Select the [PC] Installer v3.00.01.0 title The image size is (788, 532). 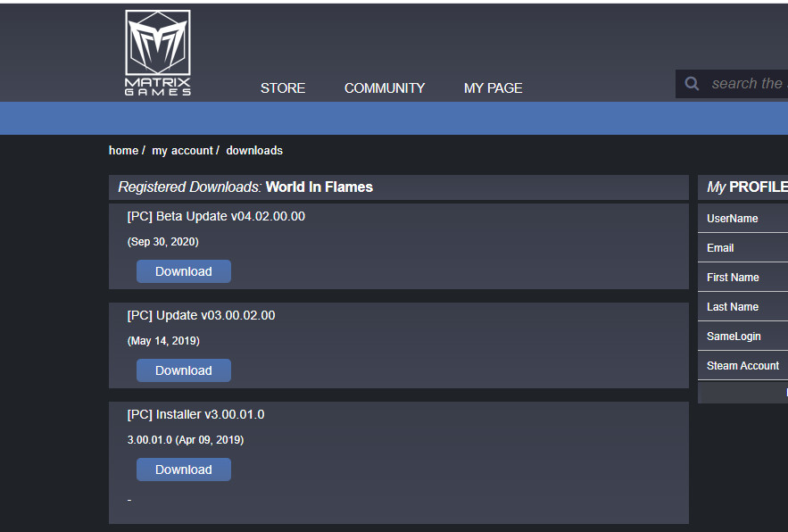coord(195,414)
